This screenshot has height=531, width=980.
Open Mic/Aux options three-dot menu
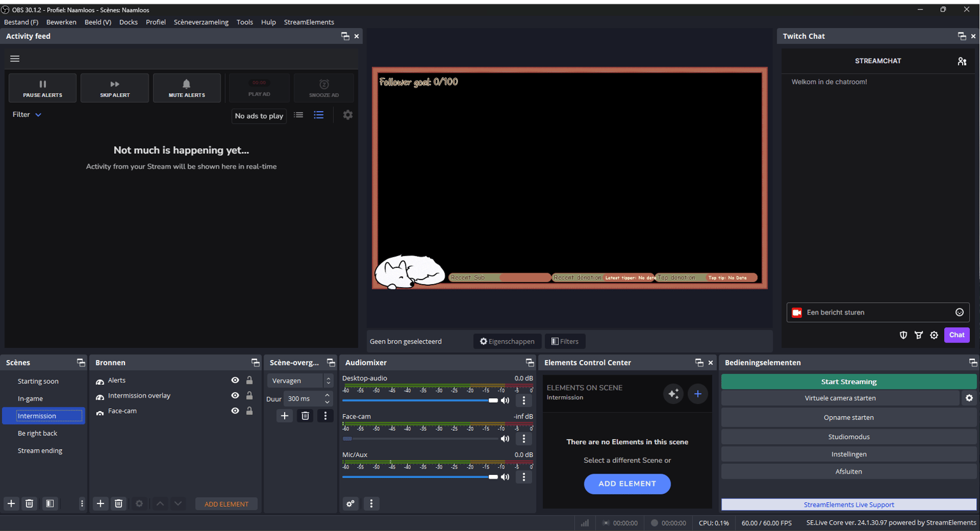tap(524, 477)
